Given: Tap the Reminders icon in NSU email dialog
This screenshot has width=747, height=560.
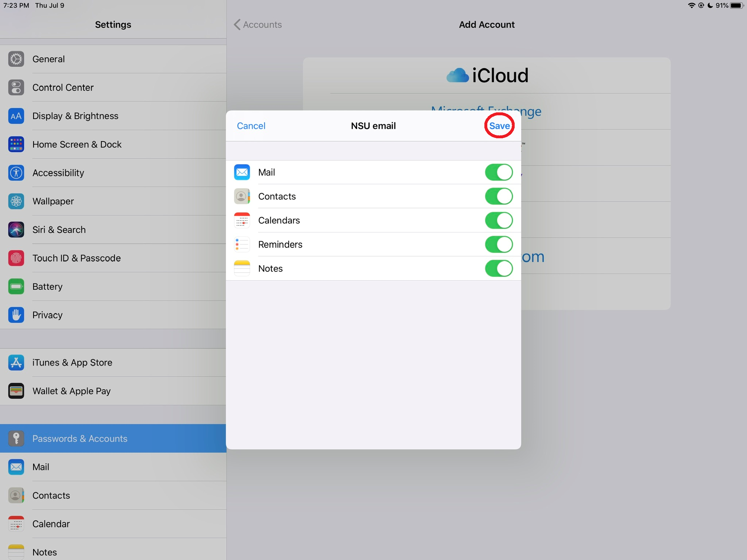Looking at the screenshot, I should [x=242, y=244].
